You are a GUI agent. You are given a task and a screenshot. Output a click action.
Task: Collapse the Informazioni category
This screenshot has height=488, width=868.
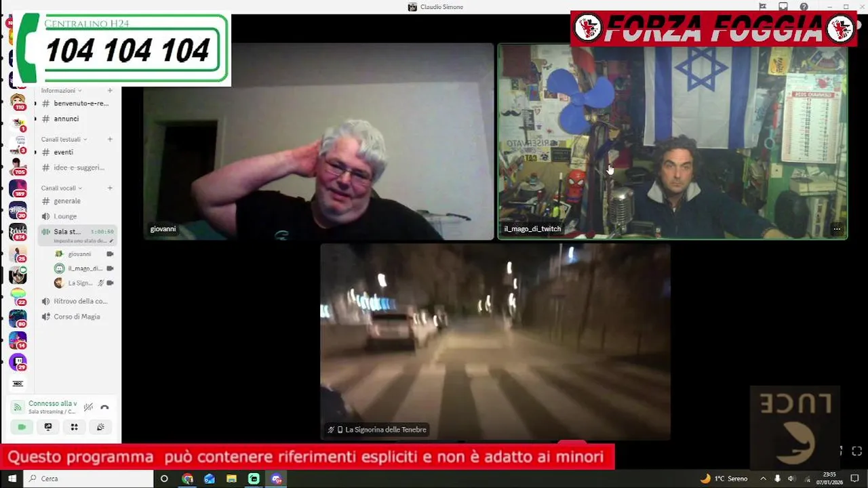[x=61, y=90]
